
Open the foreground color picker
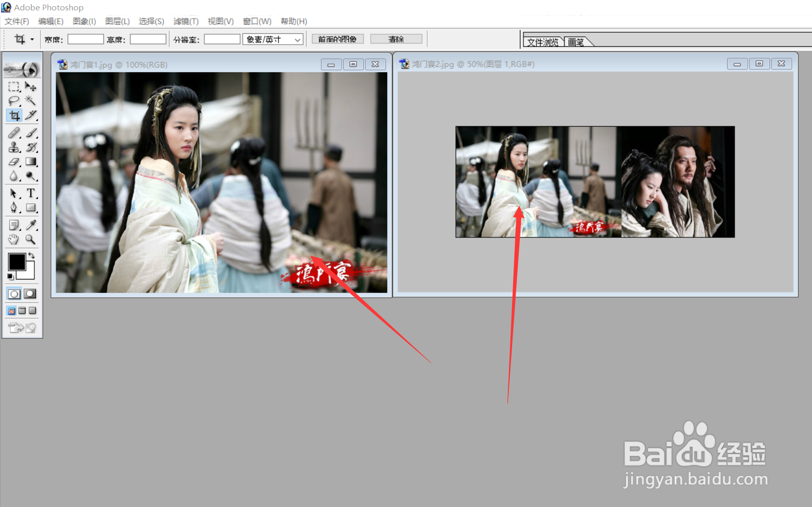(17, 262)
